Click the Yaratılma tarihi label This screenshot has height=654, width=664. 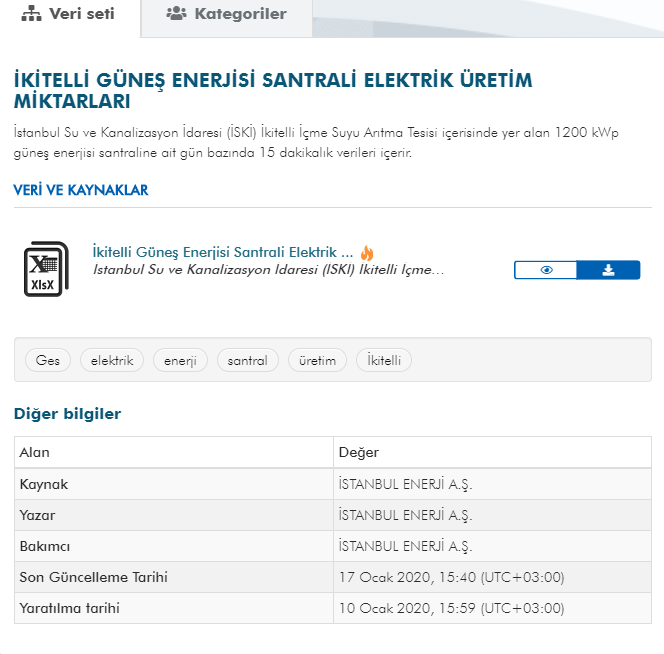[69, 608]
